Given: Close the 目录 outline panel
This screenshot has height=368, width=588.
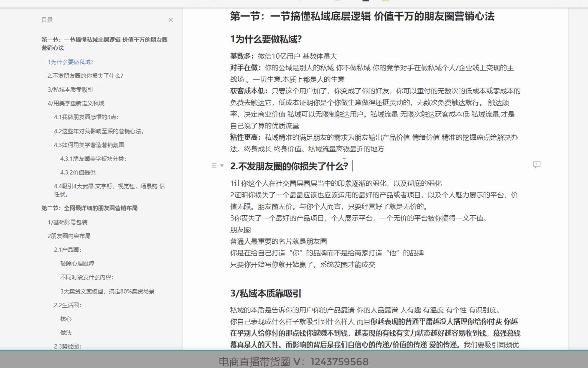Looking at the screenshot, I should 170,20.
